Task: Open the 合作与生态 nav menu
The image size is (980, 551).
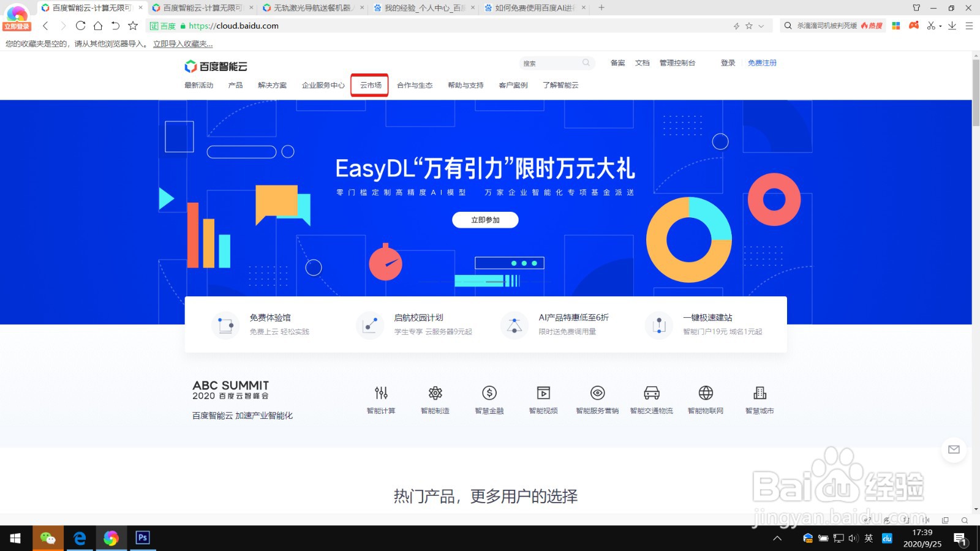Action: click(415, 85)
